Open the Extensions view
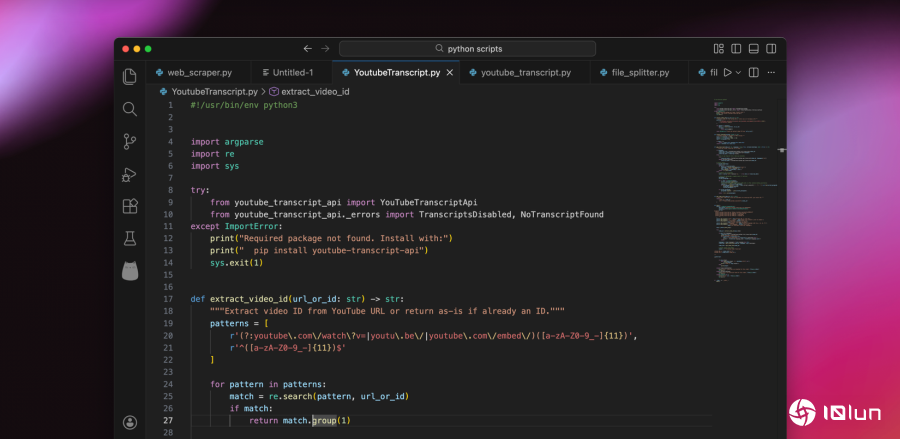Image resolution: width=900 pixels, height=439 pixels. coord(129,206)
